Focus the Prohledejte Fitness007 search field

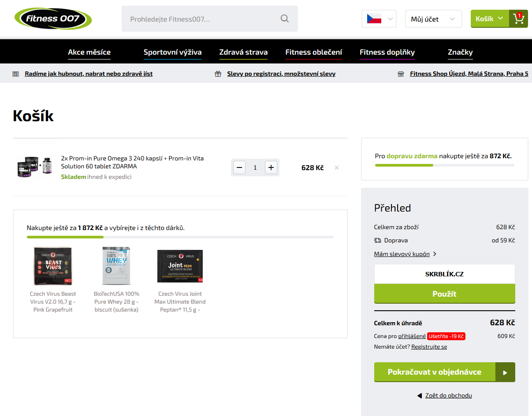click(x=210, y=19)
